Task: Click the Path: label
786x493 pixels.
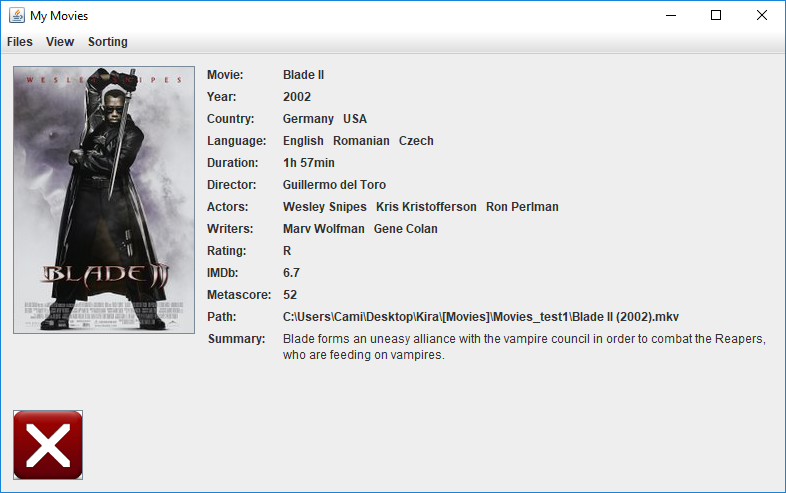Action: tap(222, 317)
